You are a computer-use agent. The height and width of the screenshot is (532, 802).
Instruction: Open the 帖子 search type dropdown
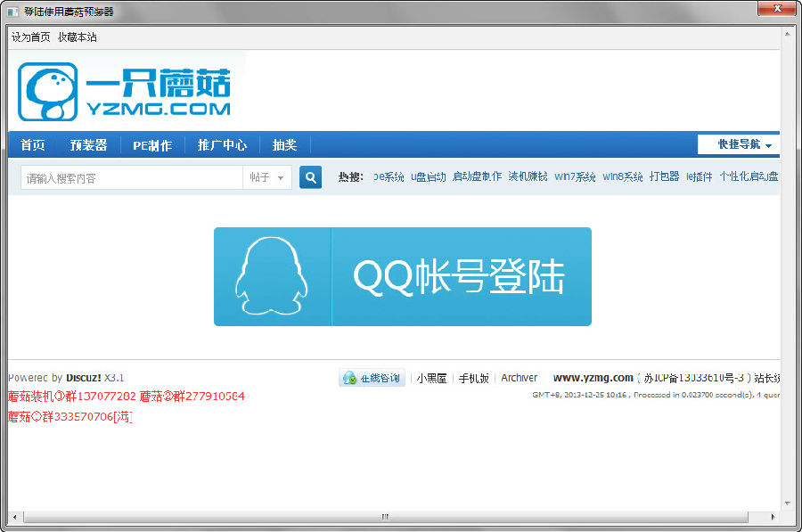266,177
